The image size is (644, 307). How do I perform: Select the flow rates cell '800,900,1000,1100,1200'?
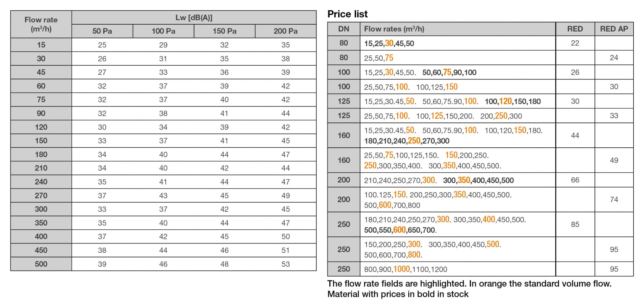(405, 269)
